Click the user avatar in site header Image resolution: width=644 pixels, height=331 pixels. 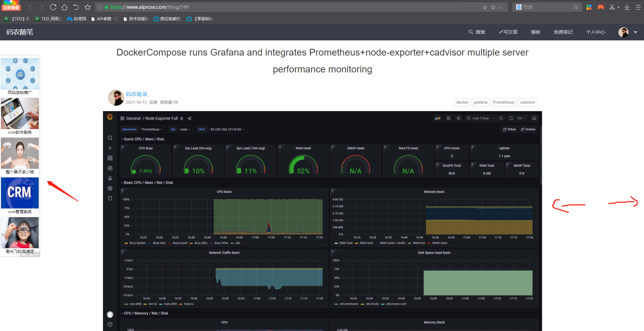623,32
